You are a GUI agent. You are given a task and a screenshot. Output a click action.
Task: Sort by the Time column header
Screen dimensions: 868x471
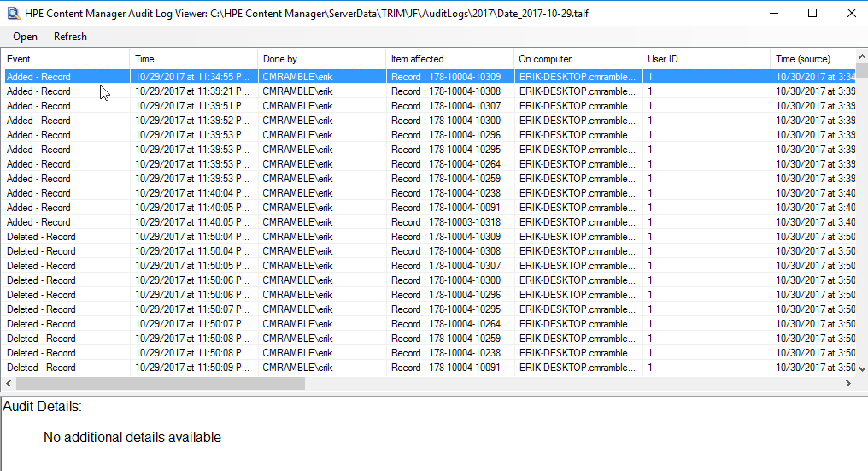(194, 59)
